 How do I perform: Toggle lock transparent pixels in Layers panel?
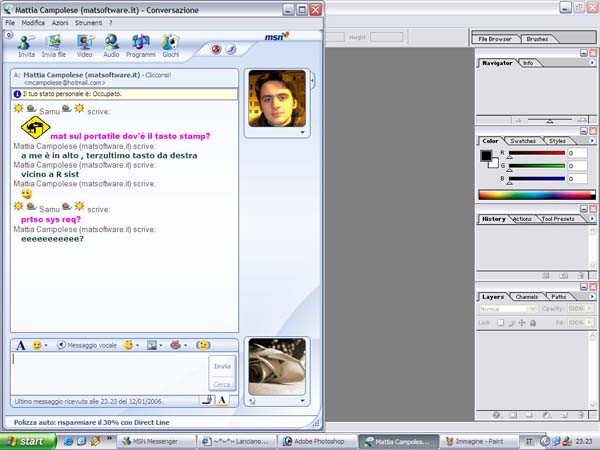500,323
